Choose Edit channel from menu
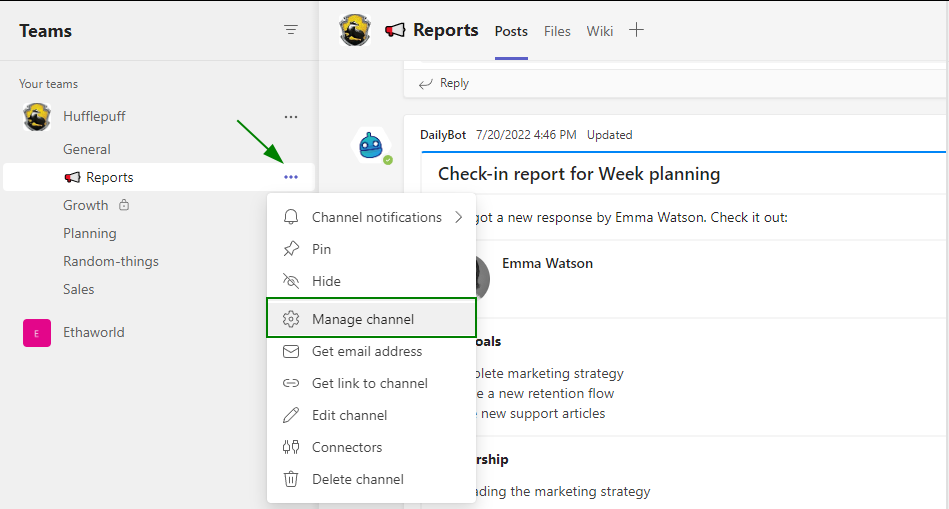949x509 pixels. (372, 415)
